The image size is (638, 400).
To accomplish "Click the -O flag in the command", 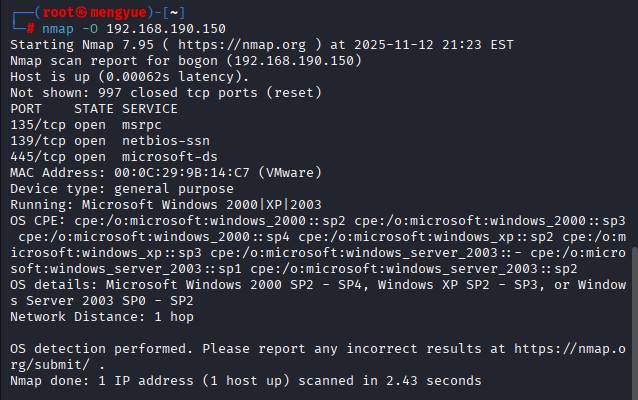I will [x=92, y=29].
